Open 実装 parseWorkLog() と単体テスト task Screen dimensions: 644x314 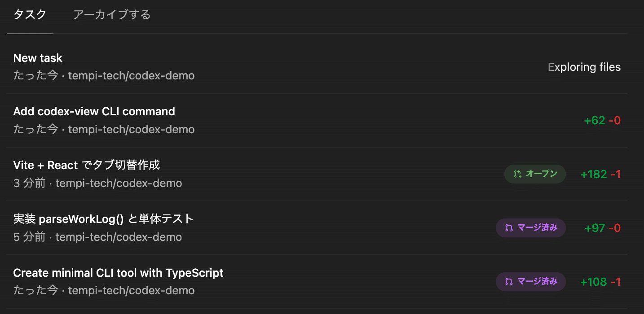tap(103, 219)
